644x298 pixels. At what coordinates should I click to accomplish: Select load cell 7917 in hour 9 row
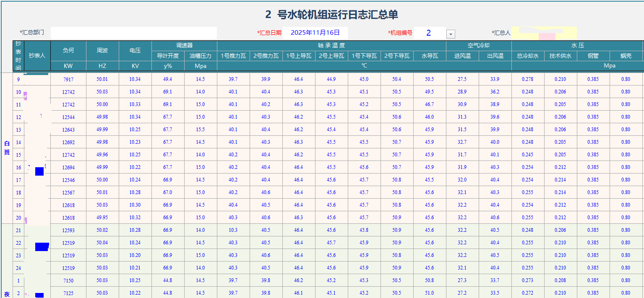[x=68, y=79]
